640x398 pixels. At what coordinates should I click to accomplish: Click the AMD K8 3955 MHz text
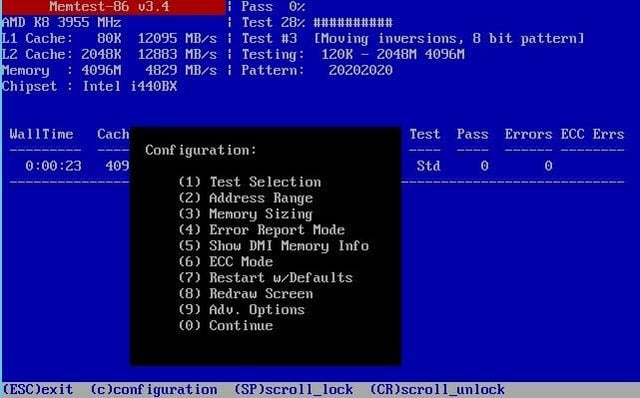tap(62, 22)
